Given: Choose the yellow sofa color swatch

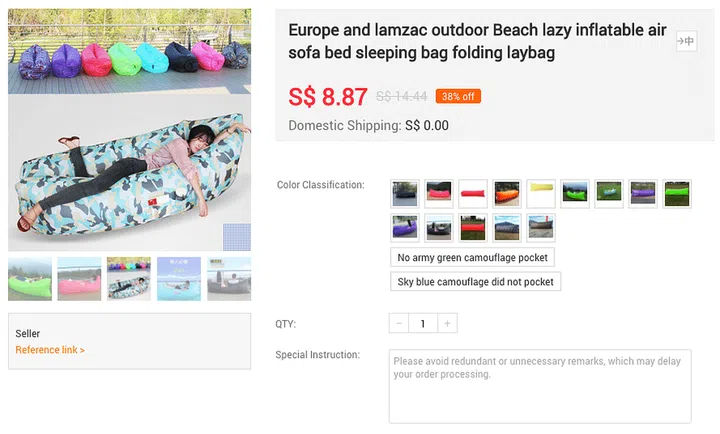Looking at the screenshot, I should coord(541,193).
